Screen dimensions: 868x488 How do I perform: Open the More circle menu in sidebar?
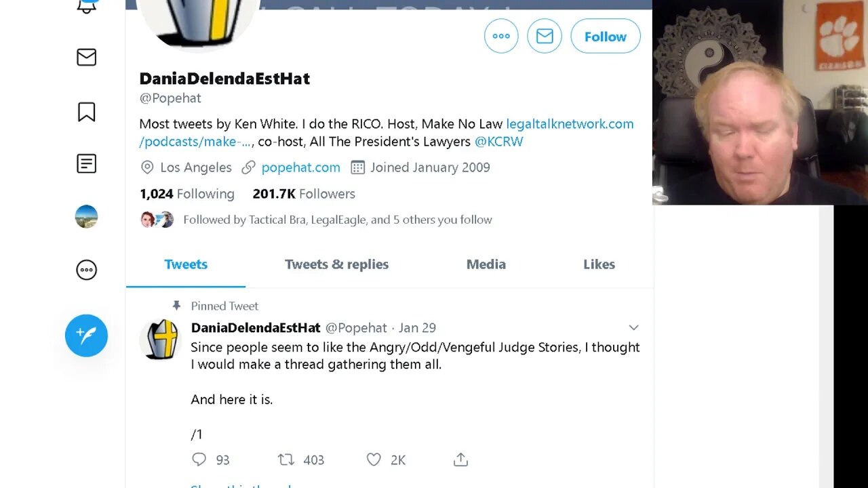pyautogui.click(x=86, y=270)
